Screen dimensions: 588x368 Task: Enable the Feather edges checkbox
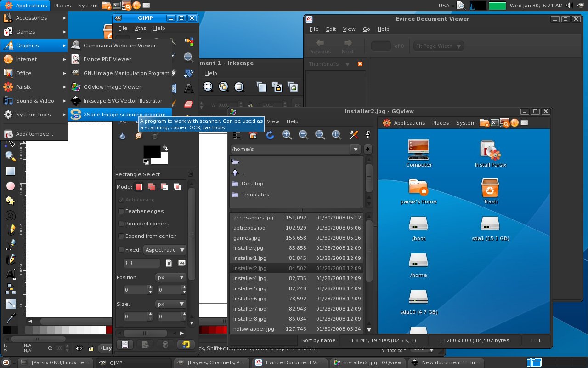tap(121, 211)
